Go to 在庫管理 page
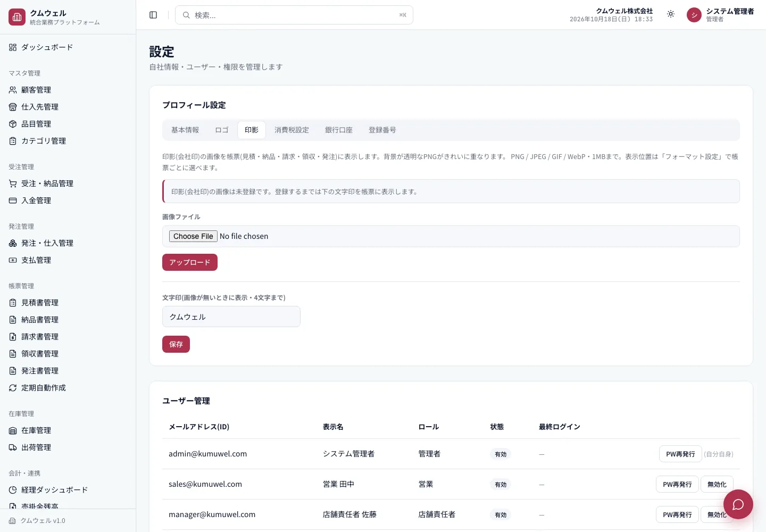Screen dimensions: 766x532 coord(68,430)
